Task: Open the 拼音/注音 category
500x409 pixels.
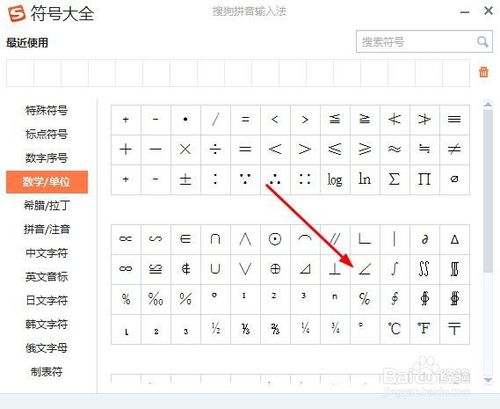Action: pos(47,229)
